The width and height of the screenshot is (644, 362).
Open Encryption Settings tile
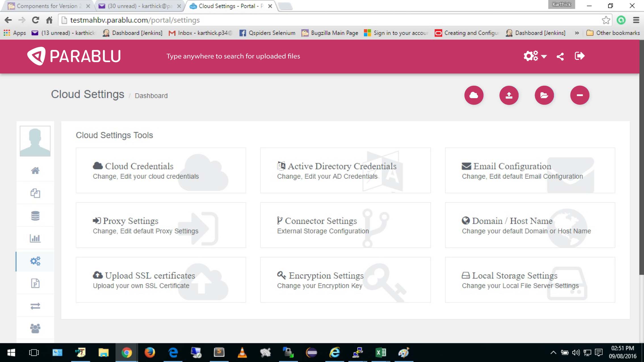click(345, 280)
